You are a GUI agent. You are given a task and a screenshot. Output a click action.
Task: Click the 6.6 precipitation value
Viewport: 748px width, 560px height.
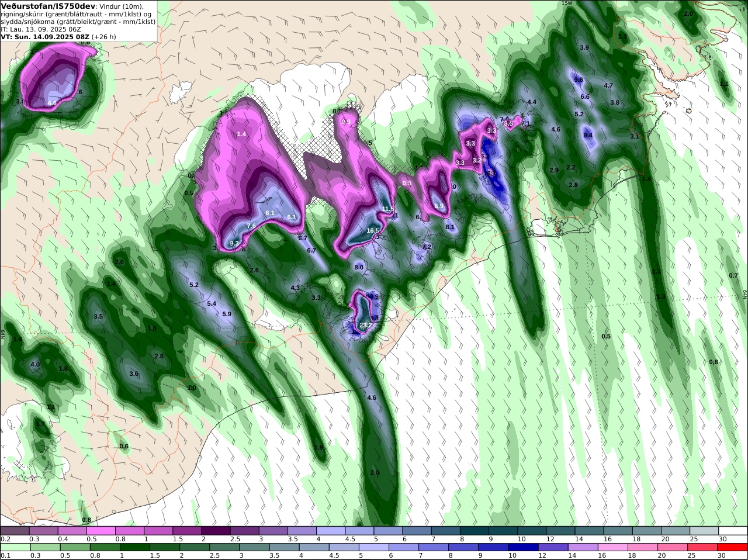[584, 97]
